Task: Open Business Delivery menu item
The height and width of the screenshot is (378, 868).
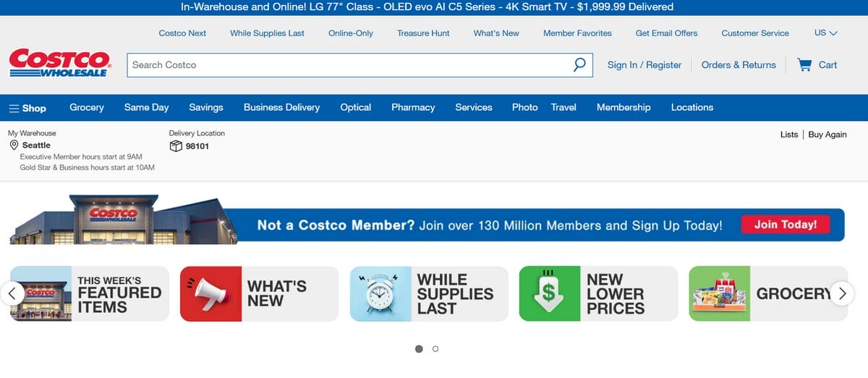Action: click(x=281, y=107)
